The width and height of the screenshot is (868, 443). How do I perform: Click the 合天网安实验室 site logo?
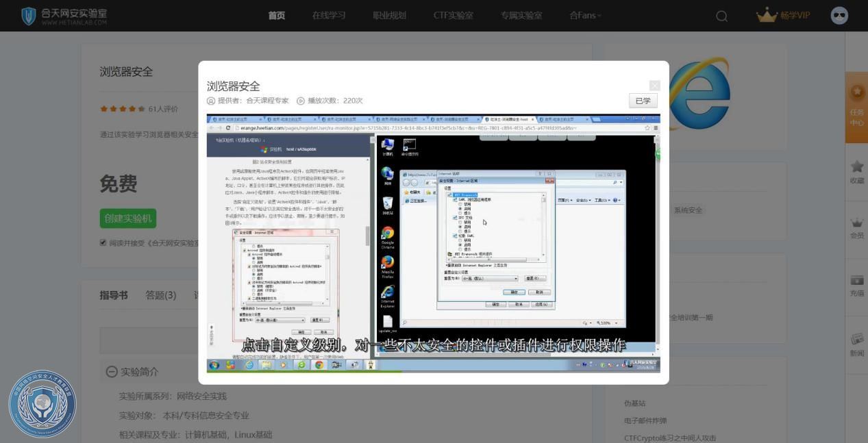click(64, 16)
